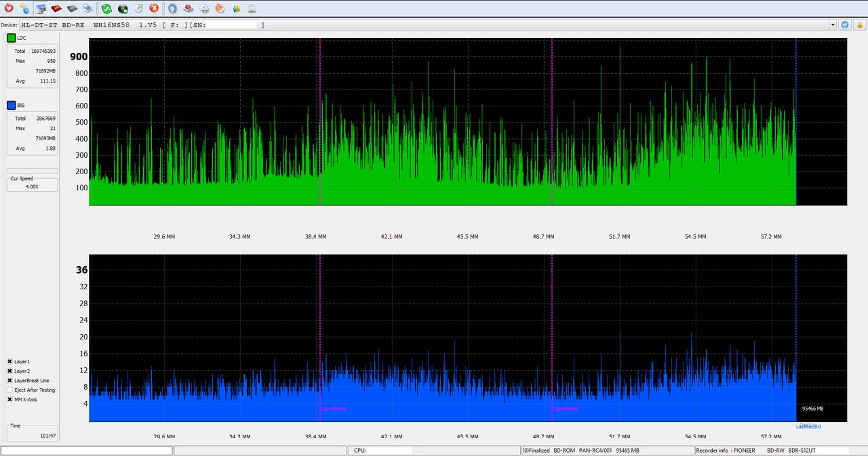Click the LDC position value 71692MB

pos(45,70)
